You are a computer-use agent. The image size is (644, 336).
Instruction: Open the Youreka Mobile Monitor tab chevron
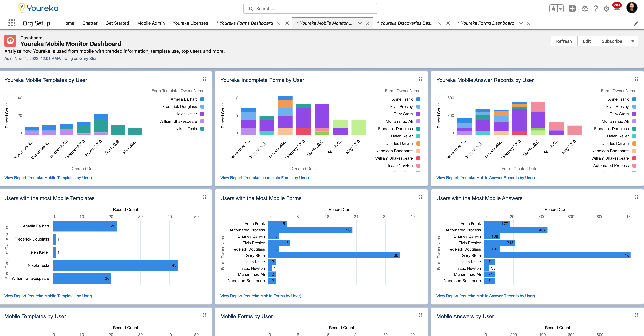coord(360,23)
